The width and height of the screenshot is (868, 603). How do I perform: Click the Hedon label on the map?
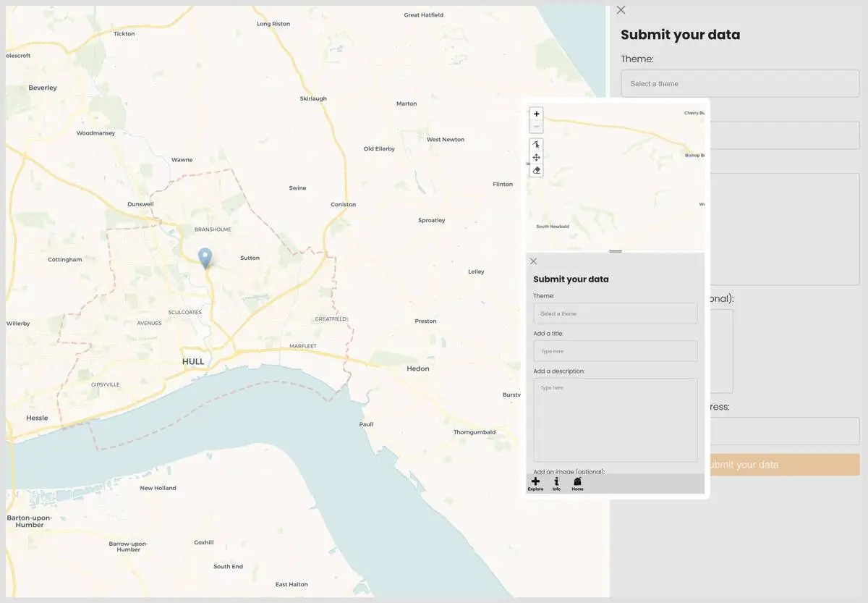click(418, 368)
